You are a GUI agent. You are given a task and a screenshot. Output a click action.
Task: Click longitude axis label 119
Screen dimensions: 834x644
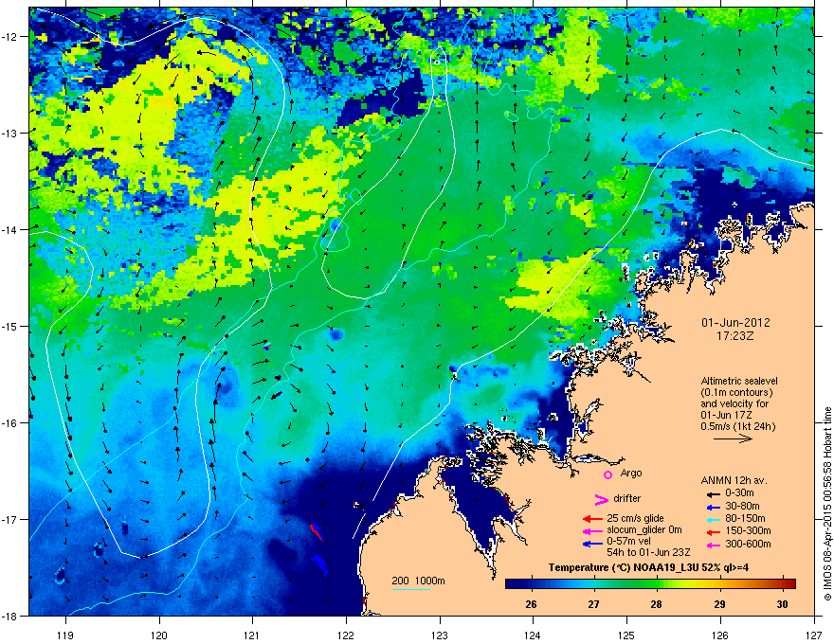click(65, 635)
